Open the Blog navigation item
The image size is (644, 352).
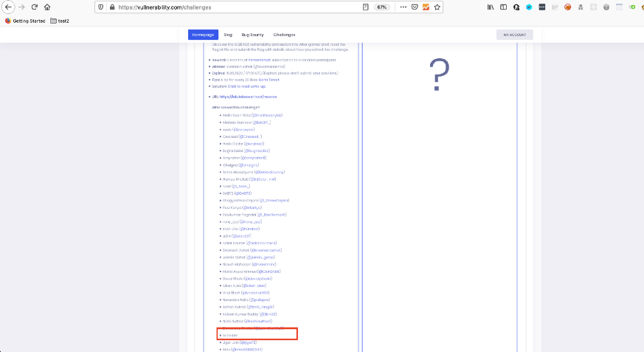coord(228,35)
